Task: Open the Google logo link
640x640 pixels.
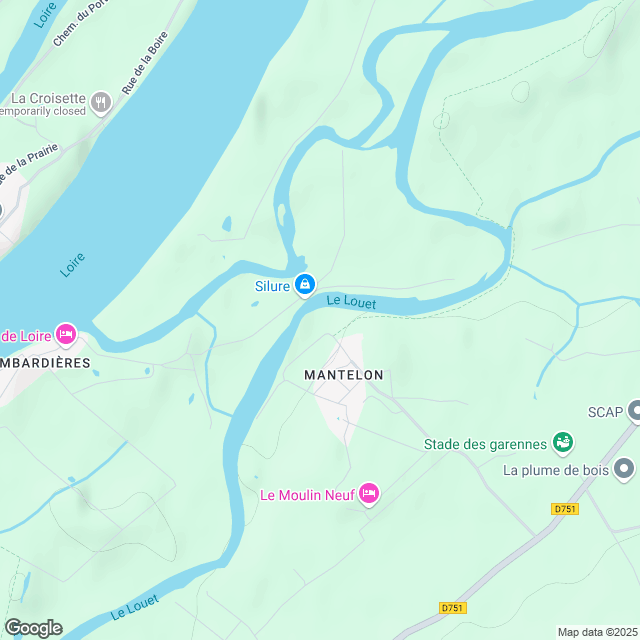Action: coord(33,628)
